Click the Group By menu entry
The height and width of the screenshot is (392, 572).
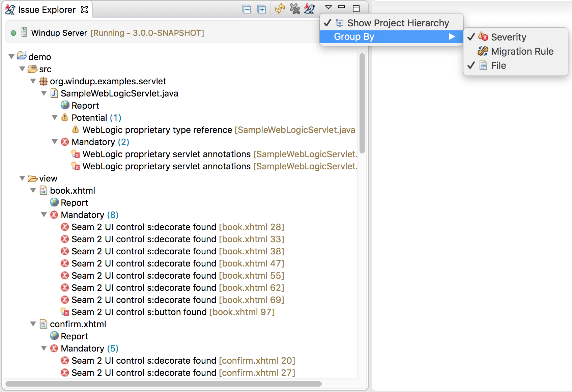click(354, 37)
